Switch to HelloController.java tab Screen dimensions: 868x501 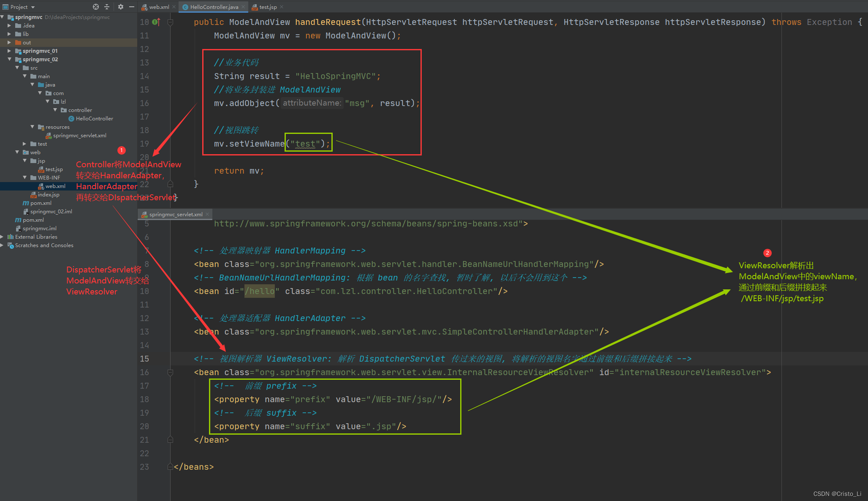(214, 7)
